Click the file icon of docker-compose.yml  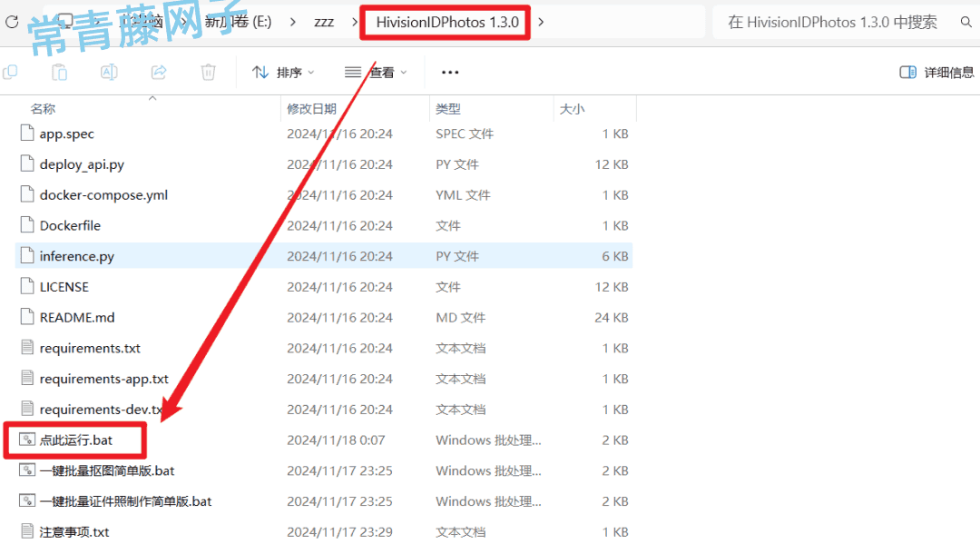pyautogui.click(x=27, y=193)
